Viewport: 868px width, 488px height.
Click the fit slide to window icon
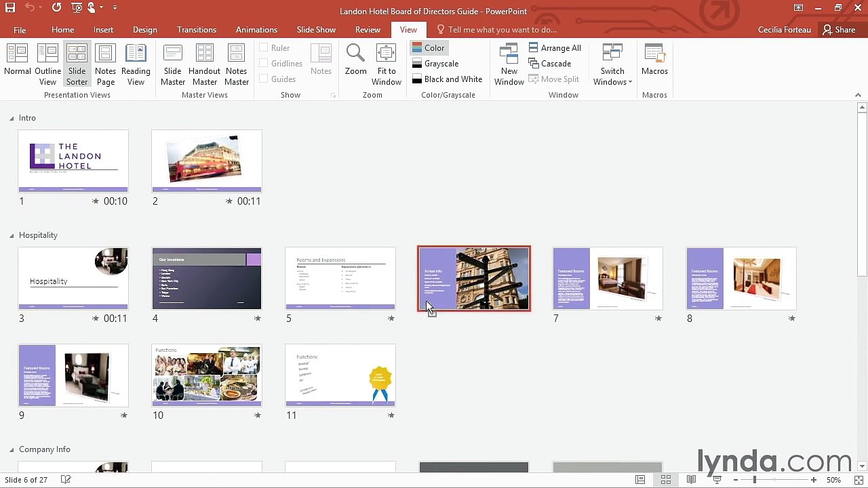(x=859, y=480)
